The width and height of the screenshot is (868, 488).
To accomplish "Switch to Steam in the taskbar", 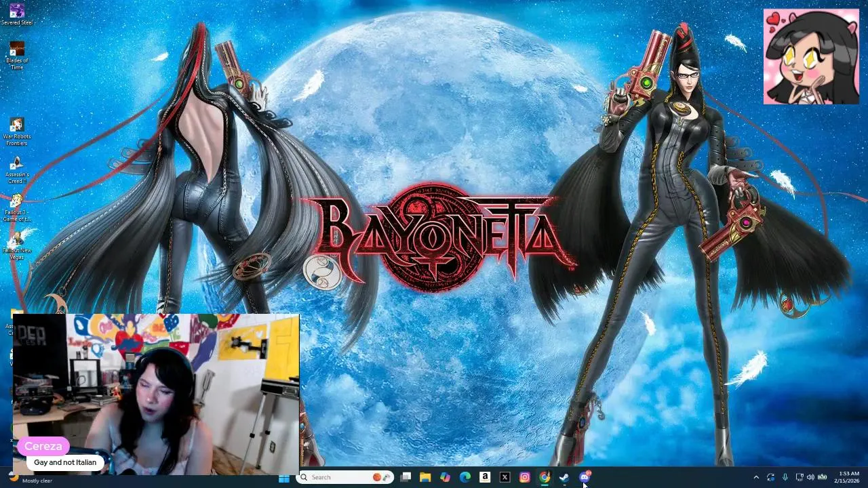I will pyautogui.click(x=564, y=477).
